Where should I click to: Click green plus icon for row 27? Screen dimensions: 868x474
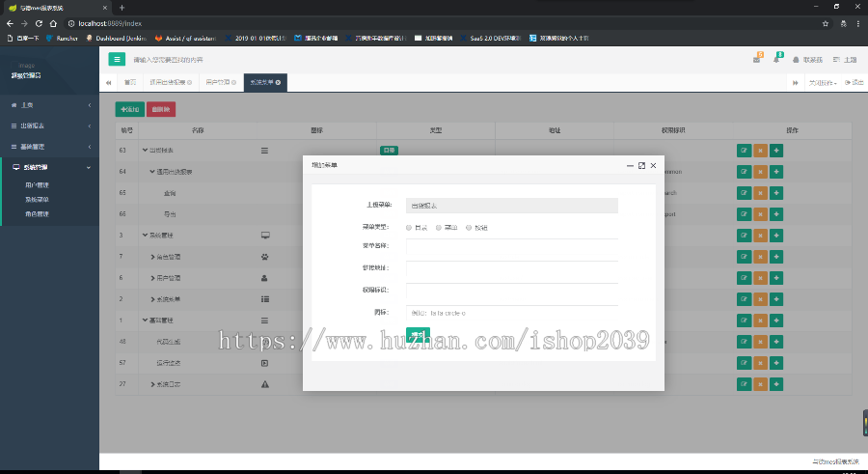click(x=776, y=384)
